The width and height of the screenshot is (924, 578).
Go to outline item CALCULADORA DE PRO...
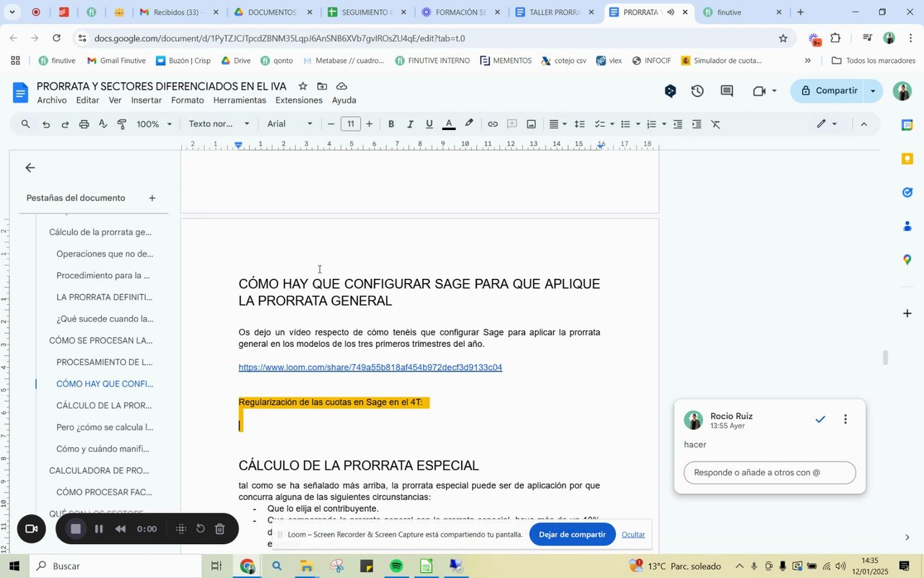(99, 470)
